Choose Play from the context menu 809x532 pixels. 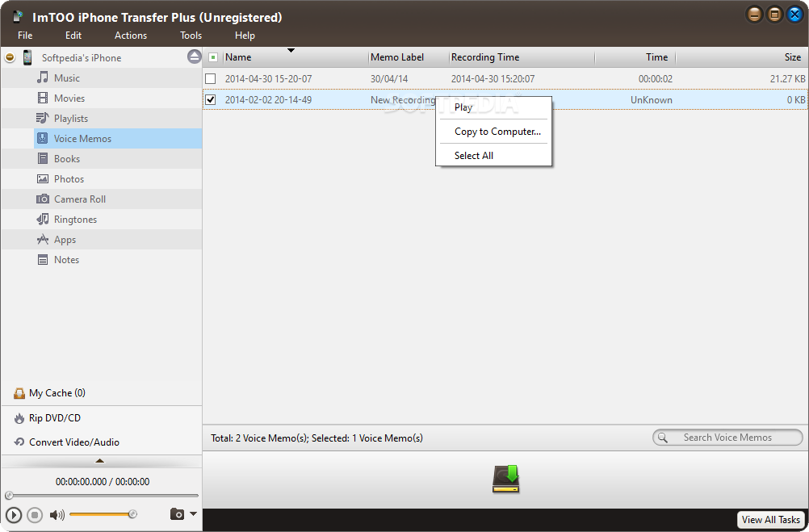pos(494,107)
